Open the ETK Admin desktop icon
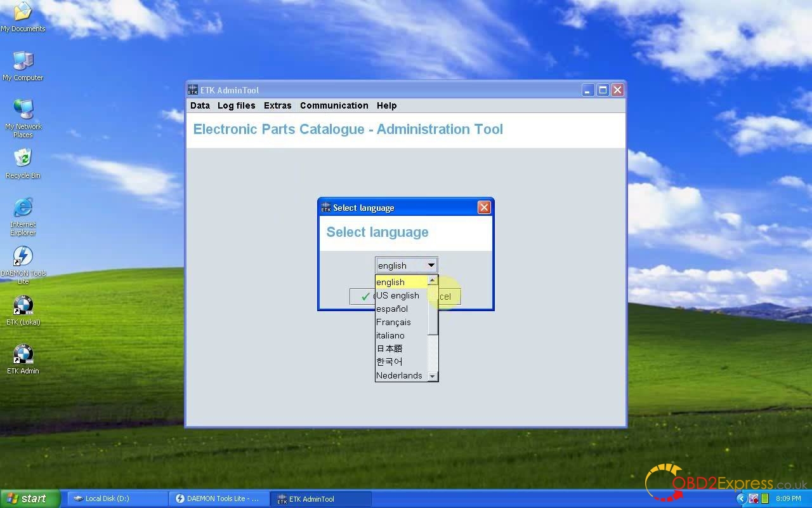Screen dimensions: 812x508 pyautogui.click(x=23, y=355)
